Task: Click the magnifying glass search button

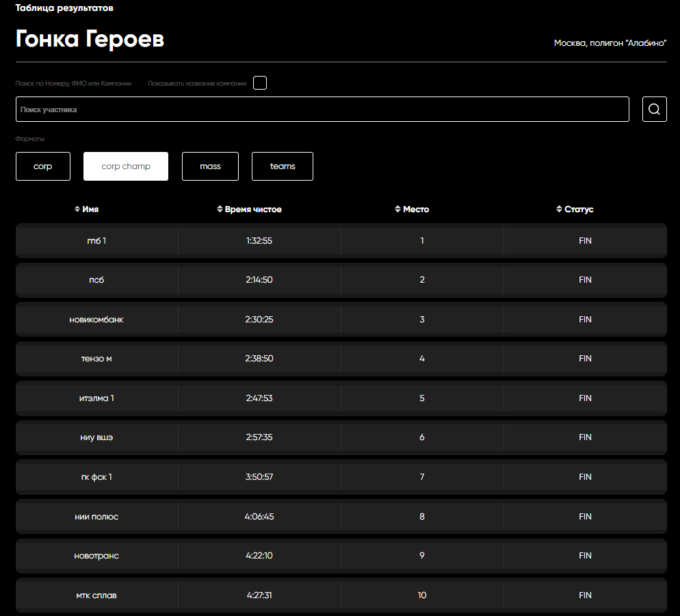Action: click(654, 110)
